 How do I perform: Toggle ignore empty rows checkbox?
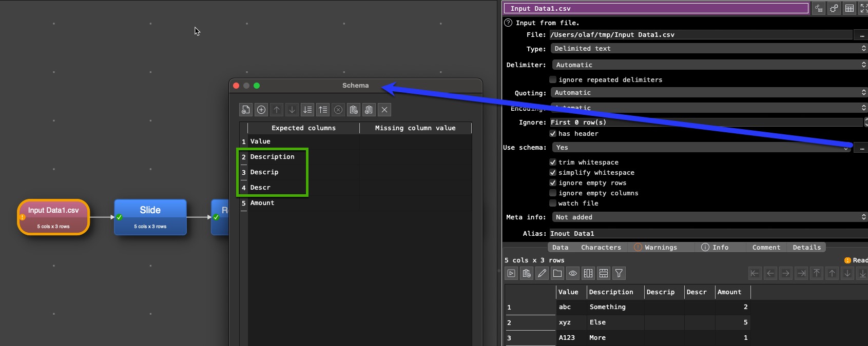(x=553, y=182)
